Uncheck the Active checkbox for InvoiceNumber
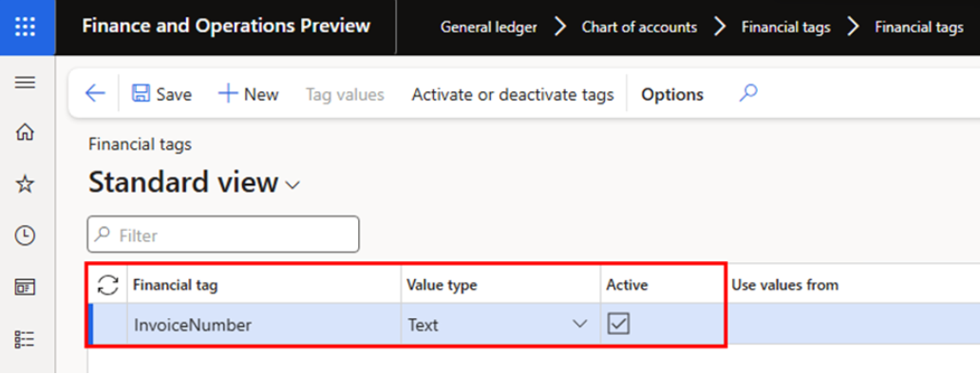 619,324
